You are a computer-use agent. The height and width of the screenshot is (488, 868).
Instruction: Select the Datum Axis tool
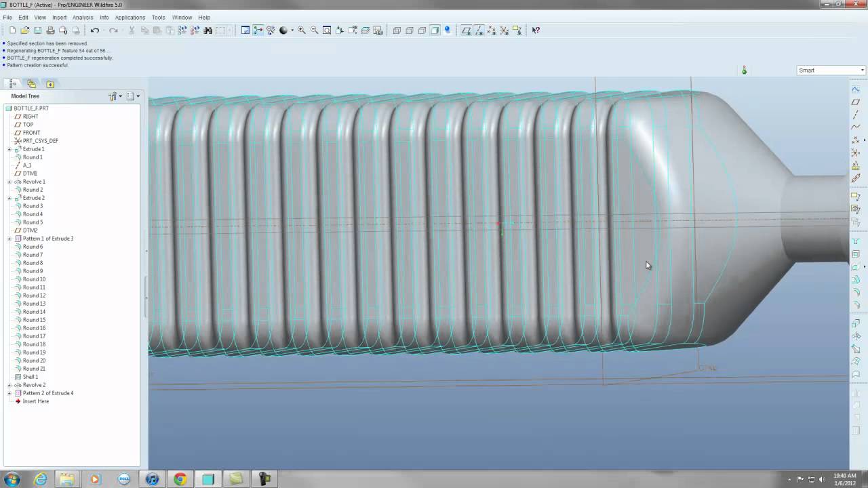(856, 115)
